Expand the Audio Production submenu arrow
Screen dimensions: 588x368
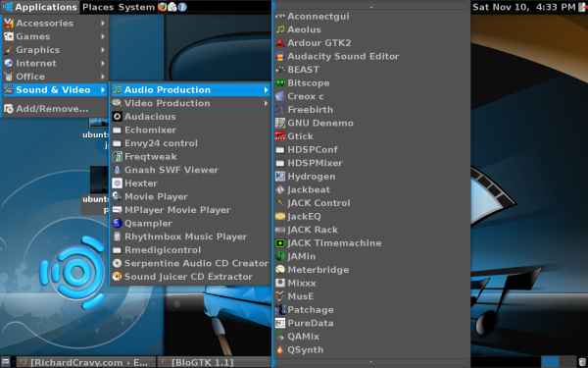coord(266,90)
